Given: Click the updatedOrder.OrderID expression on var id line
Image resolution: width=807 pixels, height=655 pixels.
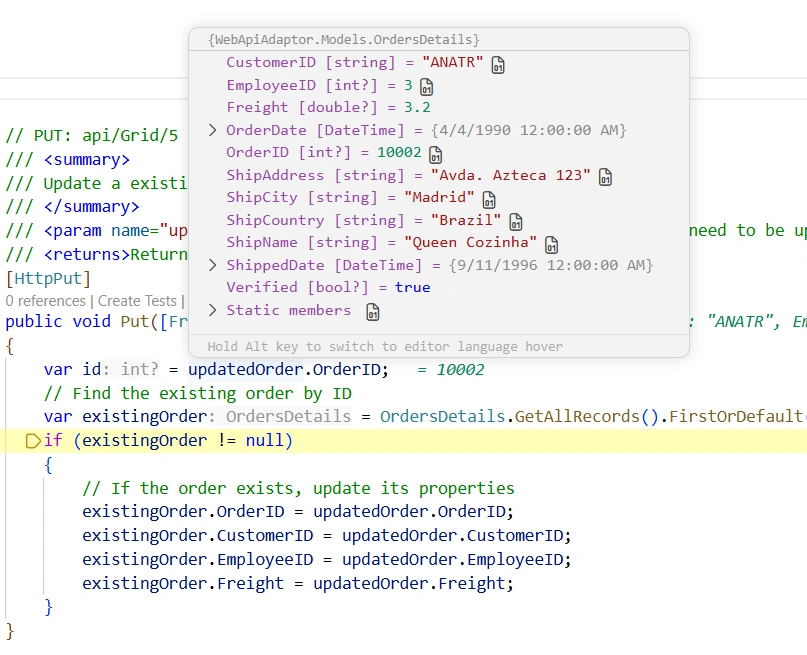Looking at the screenshot, I should [x=288, y=369].
